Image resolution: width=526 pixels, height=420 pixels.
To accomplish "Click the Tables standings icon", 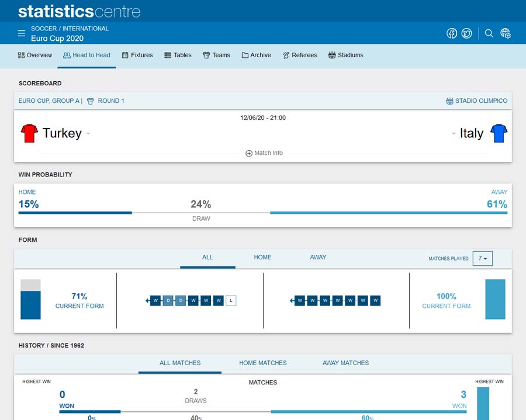I will point(167,55).
